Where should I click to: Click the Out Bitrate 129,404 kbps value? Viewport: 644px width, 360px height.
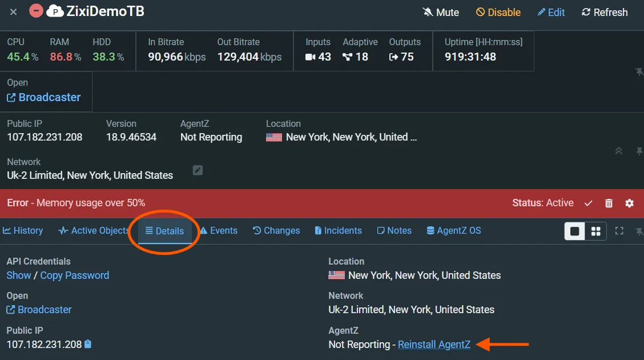[249, 57]
